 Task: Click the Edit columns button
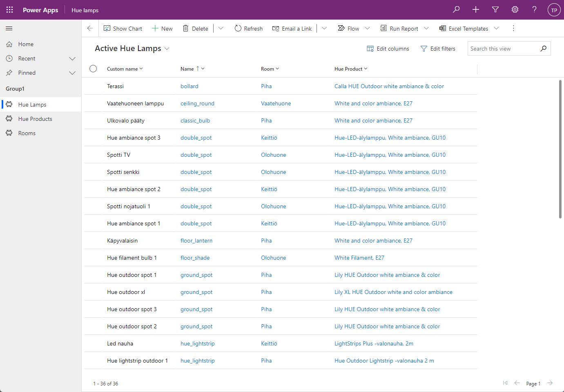point(388,49)
